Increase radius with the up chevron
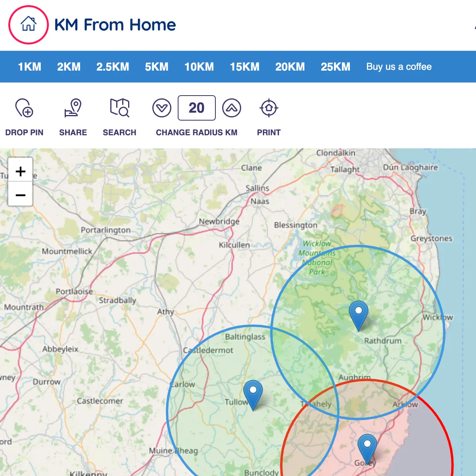 pyautogui.click(x=232, y=108)
